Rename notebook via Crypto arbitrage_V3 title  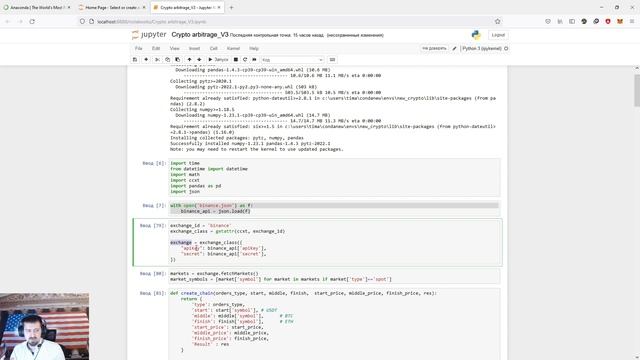[x=200, y=35]
